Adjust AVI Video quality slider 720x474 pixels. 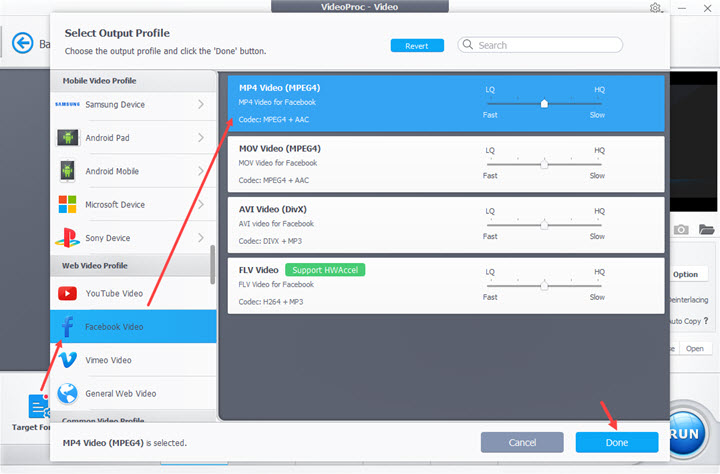[544, 225]
